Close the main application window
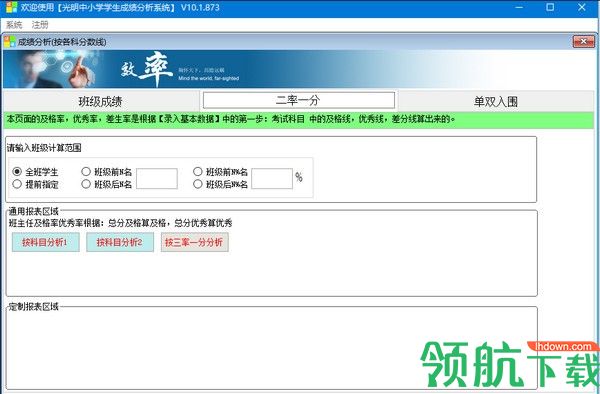This screenshot has width=600, height=394. (x=582, y=7)
